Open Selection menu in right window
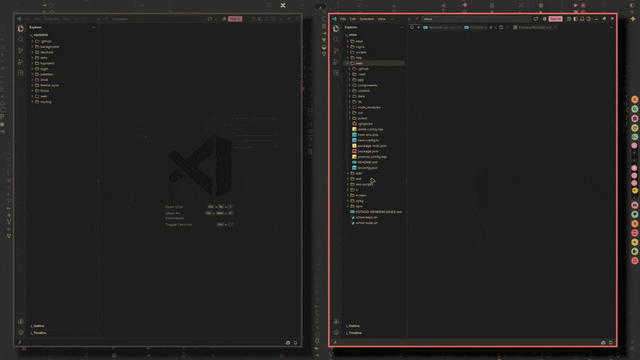The height and width of the screenshot is (360, 640). [367, 19]
